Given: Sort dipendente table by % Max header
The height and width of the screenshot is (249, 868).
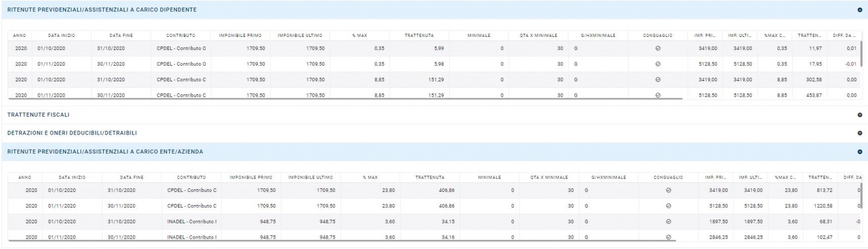Looking at the screenshot, I should click(x=360, y=35).
